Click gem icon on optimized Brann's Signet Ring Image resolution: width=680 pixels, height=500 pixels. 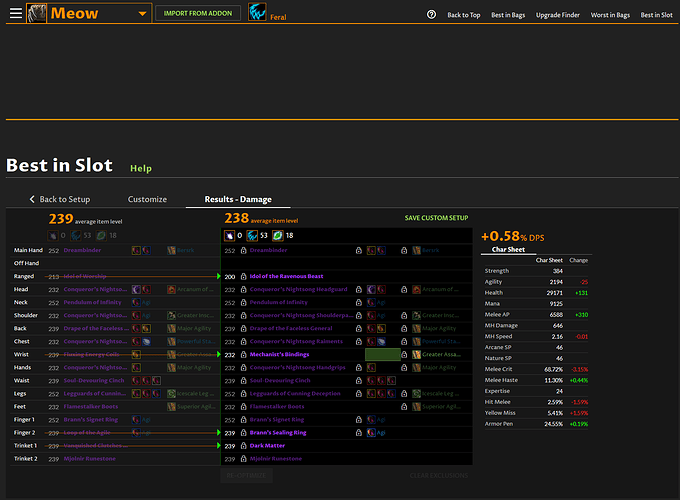click(371, 419)
